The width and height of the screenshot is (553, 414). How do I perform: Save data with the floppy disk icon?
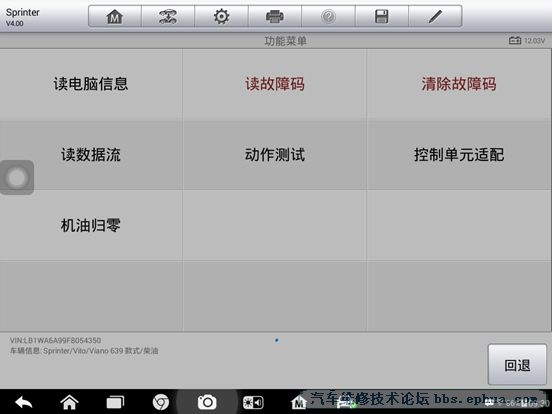tap(382, 16)
